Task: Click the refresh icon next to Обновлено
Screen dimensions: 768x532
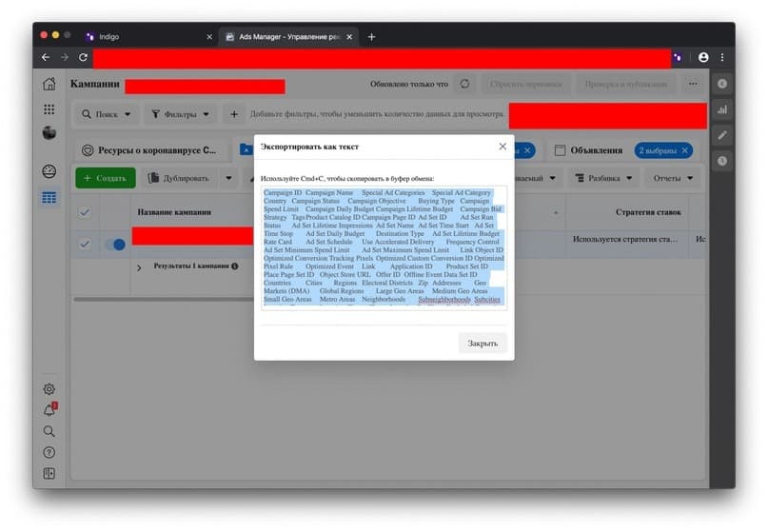Action: tap(464, 84)
